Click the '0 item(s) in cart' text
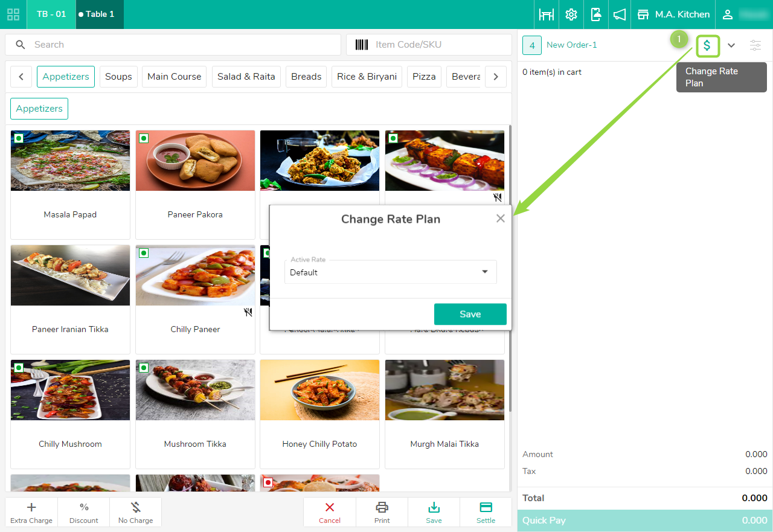 [x=552, y=72]
